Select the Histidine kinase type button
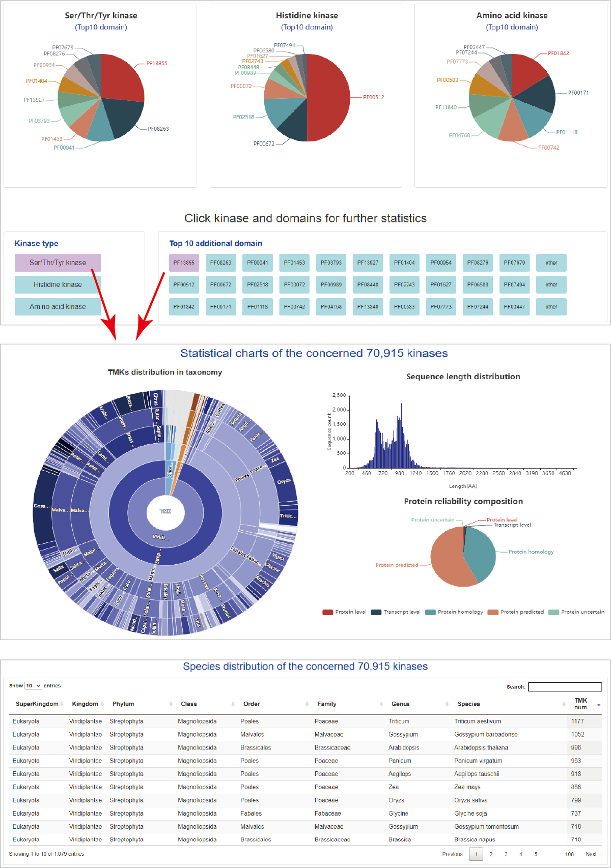Viewport: 611px width, 868px height. click(58, 284)
